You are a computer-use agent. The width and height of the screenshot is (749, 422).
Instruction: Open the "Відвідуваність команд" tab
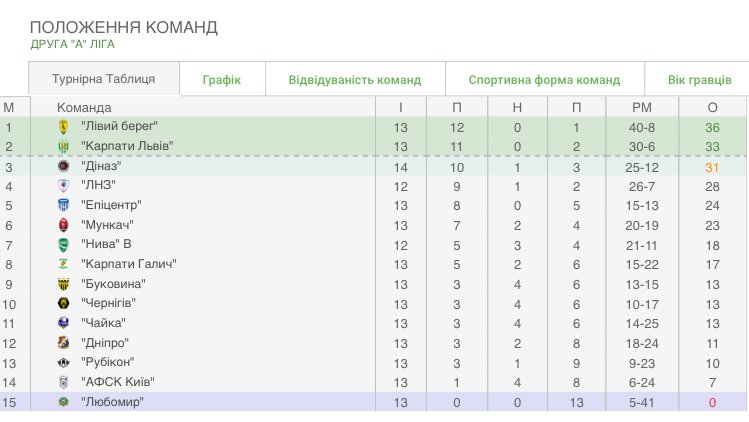coord(355,79)
